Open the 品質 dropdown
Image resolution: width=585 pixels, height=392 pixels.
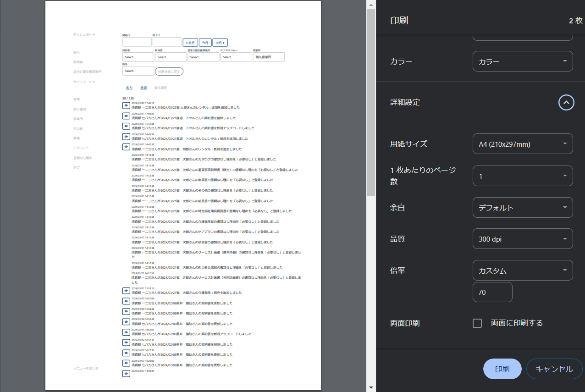[522, 238]
